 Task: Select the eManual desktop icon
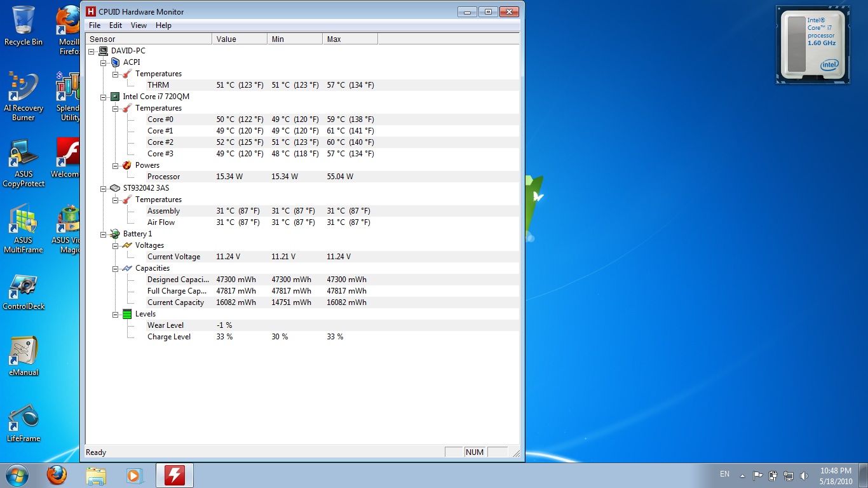tap(24, 357)
